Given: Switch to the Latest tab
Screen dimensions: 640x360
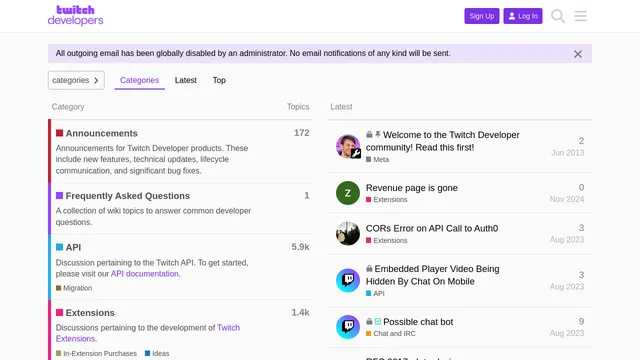Looking at the screenshot, I should click(186, 80).
